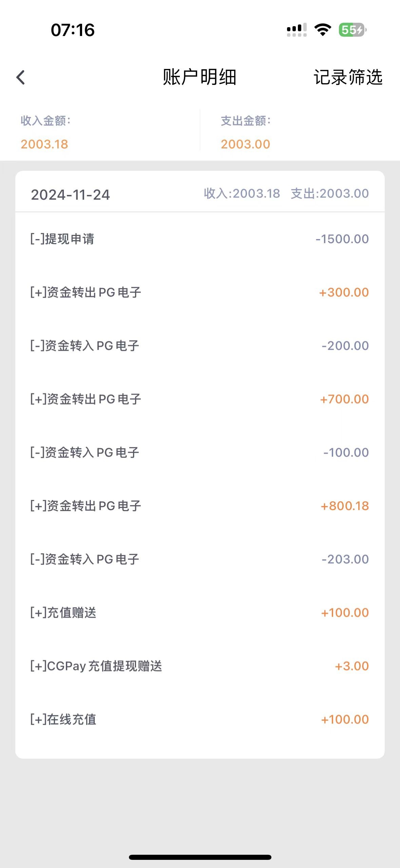Screen dimensions: 400x868
Task: Select the 资金转入 PG电子 -200.00 entry
Action: click(199, 346)
